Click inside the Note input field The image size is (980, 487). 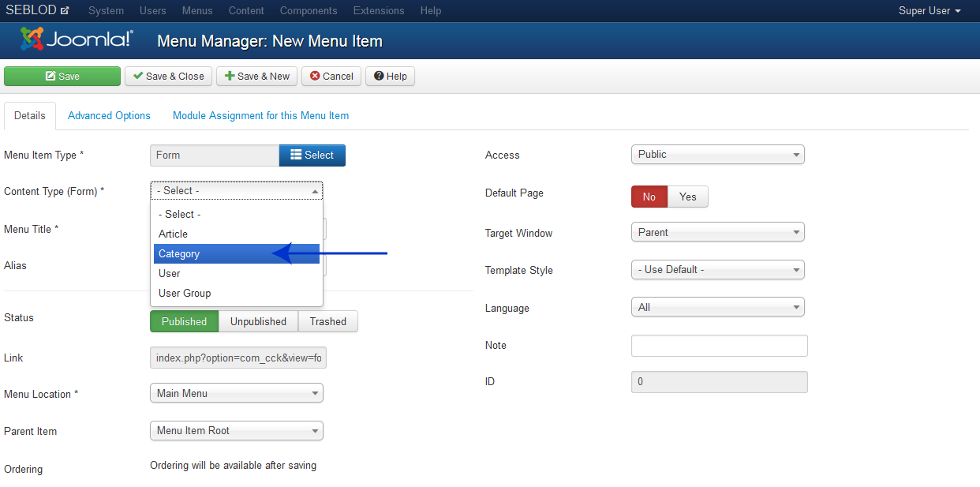719,345
